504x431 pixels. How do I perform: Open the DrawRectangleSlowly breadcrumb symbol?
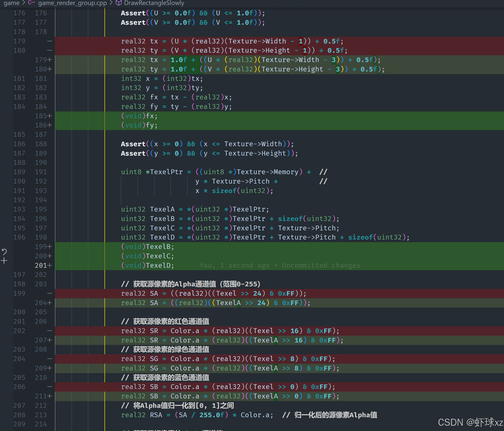tap(154, 3)
